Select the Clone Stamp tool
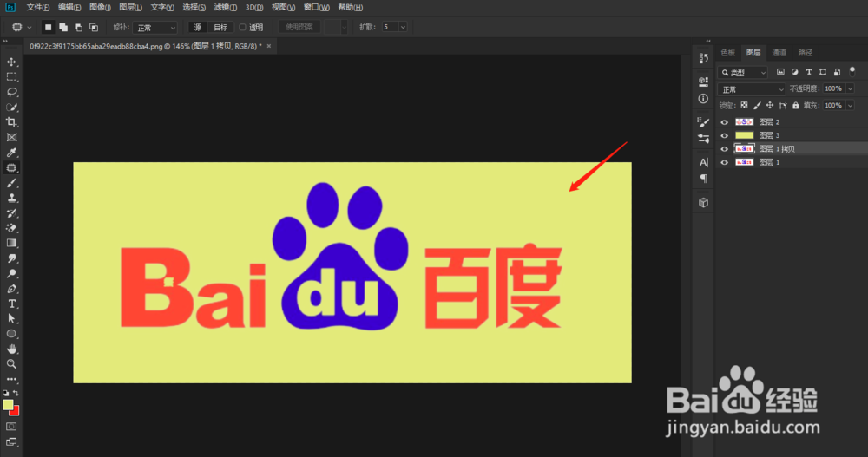Viewport: 868px width, 457px height. (11, 198)
